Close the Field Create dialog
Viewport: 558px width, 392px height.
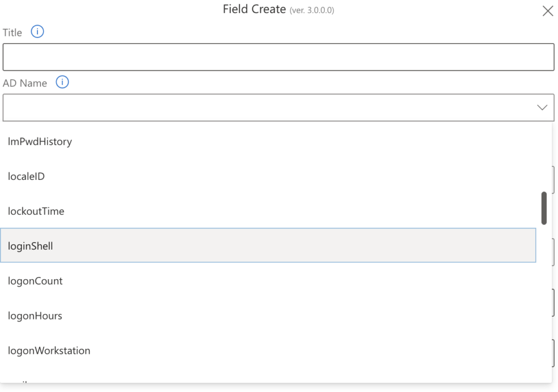point(548,11)
